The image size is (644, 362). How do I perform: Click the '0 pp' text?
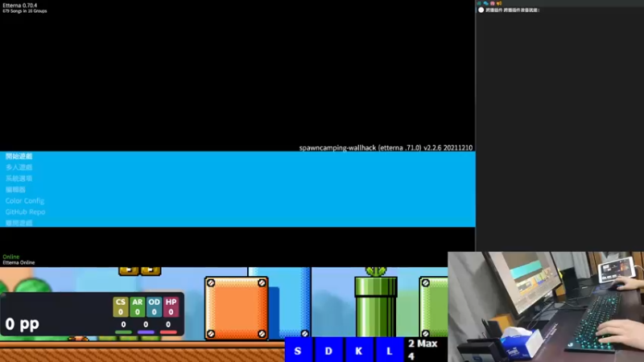tap(23, 324)
